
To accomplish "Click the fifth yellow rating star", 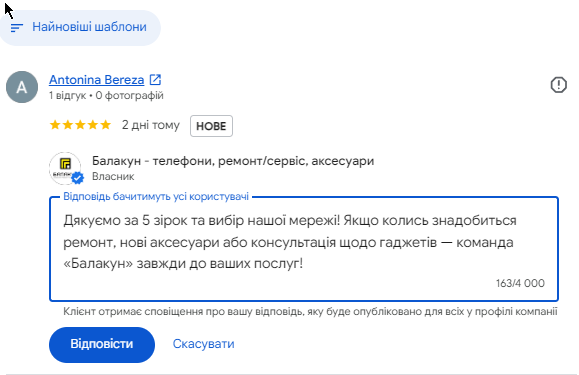I will 106,125.
